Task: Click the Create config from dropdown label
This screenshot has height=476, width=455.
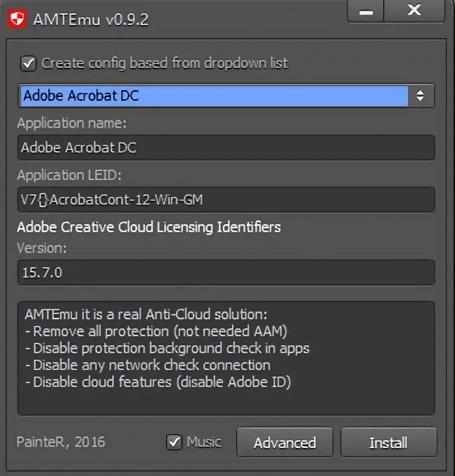Action: tap(164, 63)
